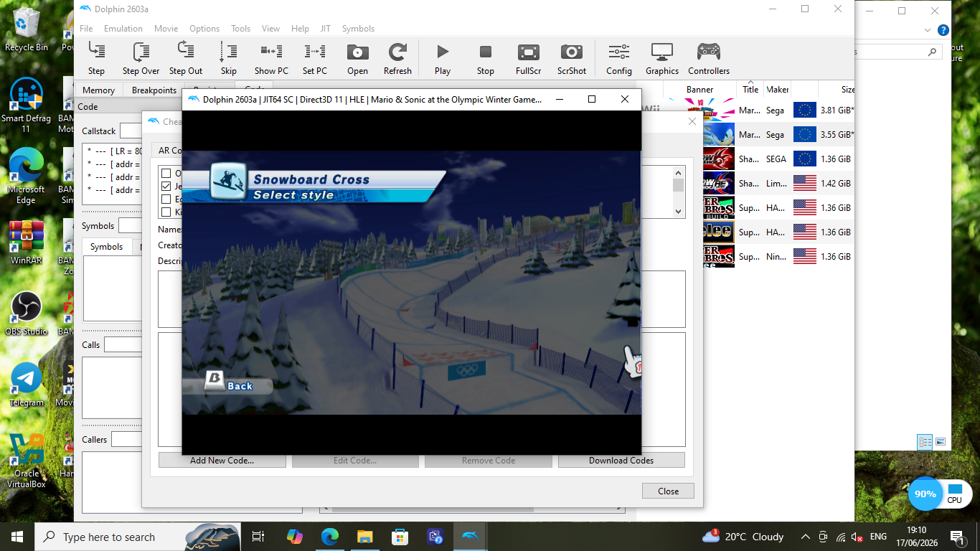
Task: Open the View menu
Action: coord(270,29)
